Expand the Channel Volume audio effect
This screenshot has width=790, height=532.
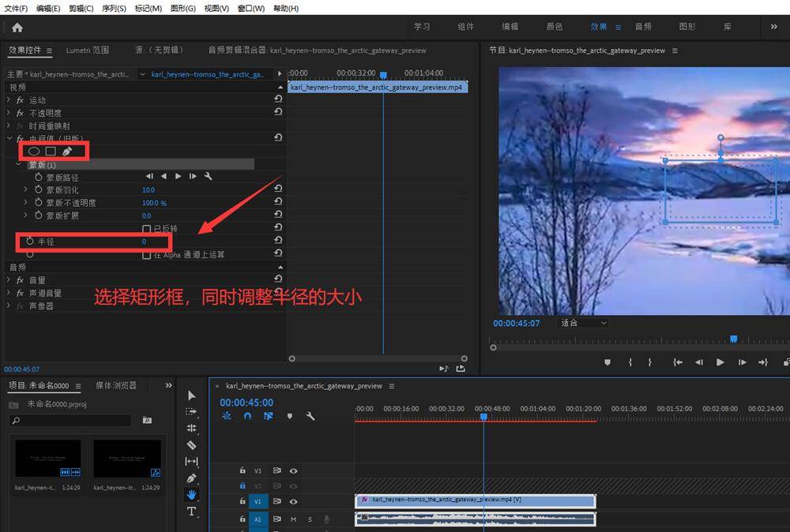tap(9, 292)
